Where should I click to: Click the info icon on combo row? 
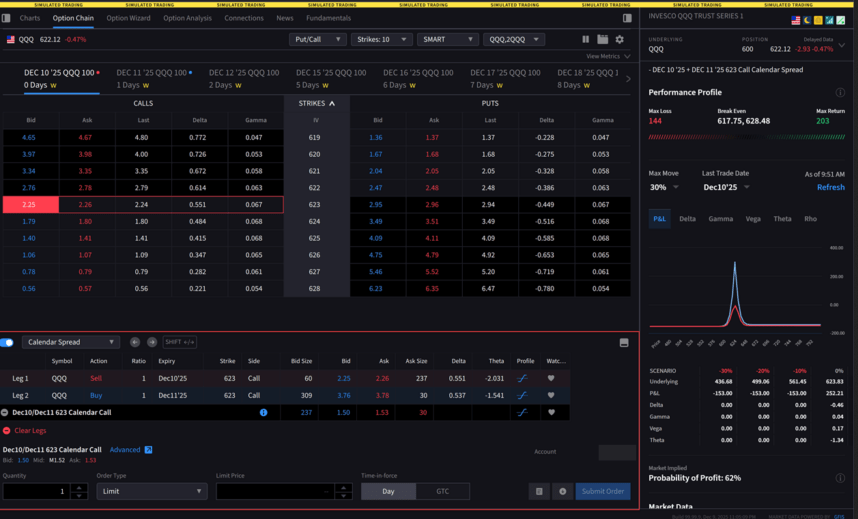(264, 412)
